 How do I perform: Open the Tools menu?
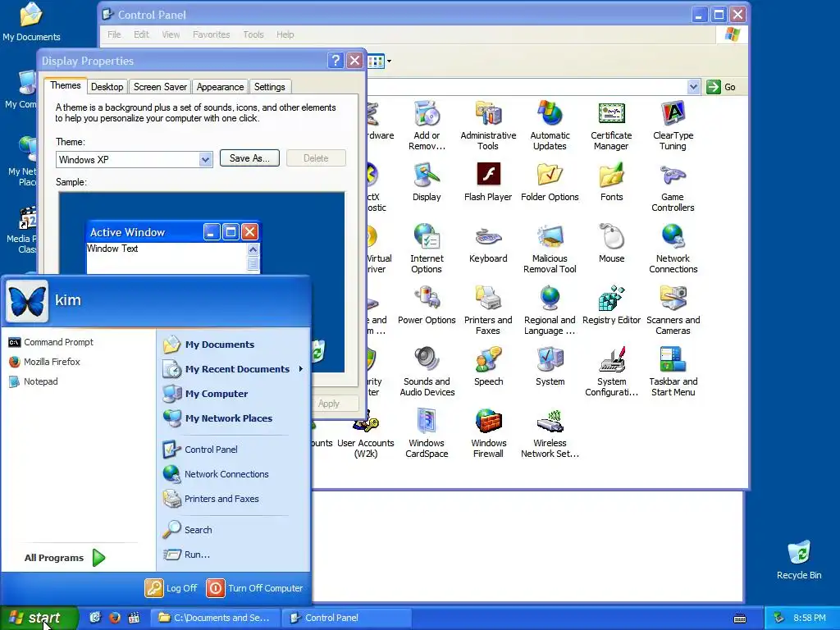click(x=253, y=34)
